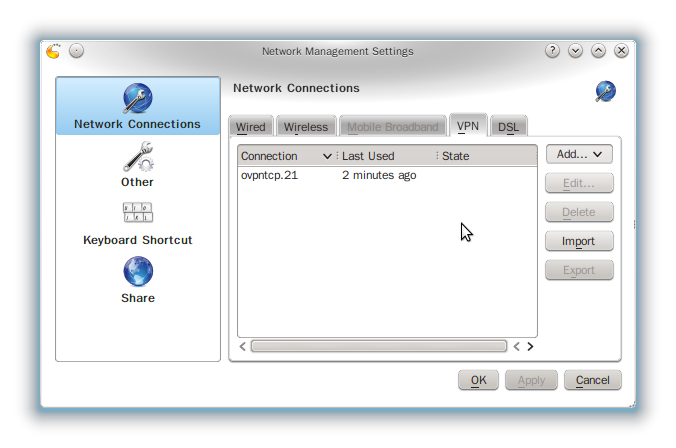The image size is (676, 448).
Task: Open the Network Connections section icon
Action: 137,99
